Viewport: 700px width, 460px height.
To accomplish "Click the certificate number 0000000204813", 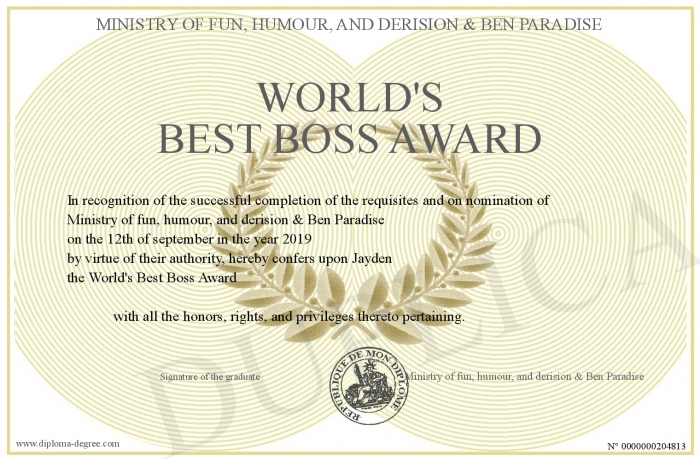I will point(647,444).
